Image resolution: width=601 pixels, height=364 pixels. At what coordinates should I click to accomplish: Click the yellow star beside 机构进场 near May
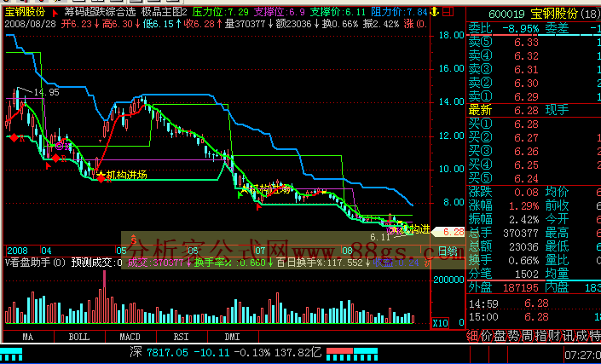pos(101,176)
